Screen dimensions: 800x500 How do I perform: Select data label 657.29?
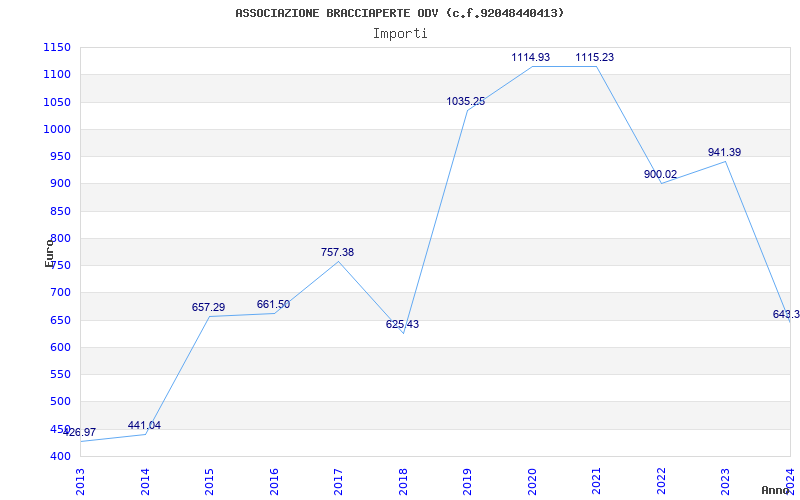[x=208, y=307]
